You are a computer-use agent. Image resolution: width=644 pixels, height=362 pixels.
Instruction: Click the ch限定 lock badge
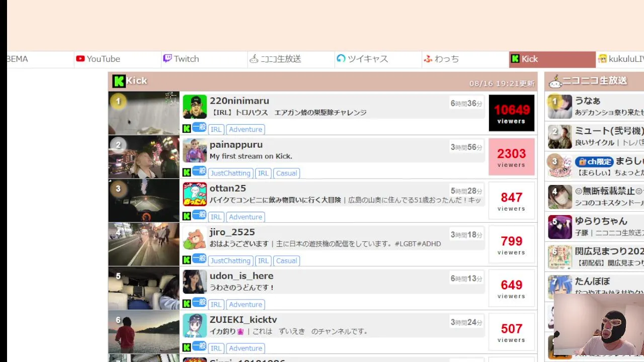click(594, 161)
